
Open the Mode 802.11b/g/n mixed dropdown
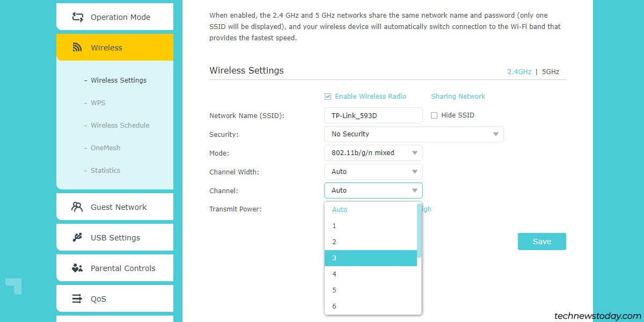pyautogui.click(x=374, y=153)
